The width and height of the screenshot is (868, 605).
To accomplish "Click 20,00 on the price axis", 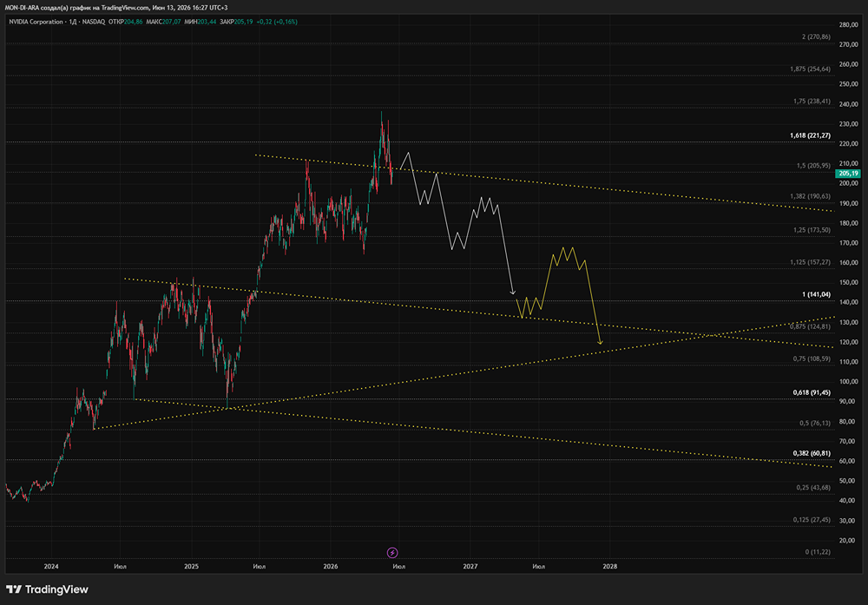I will pos(847,540).
